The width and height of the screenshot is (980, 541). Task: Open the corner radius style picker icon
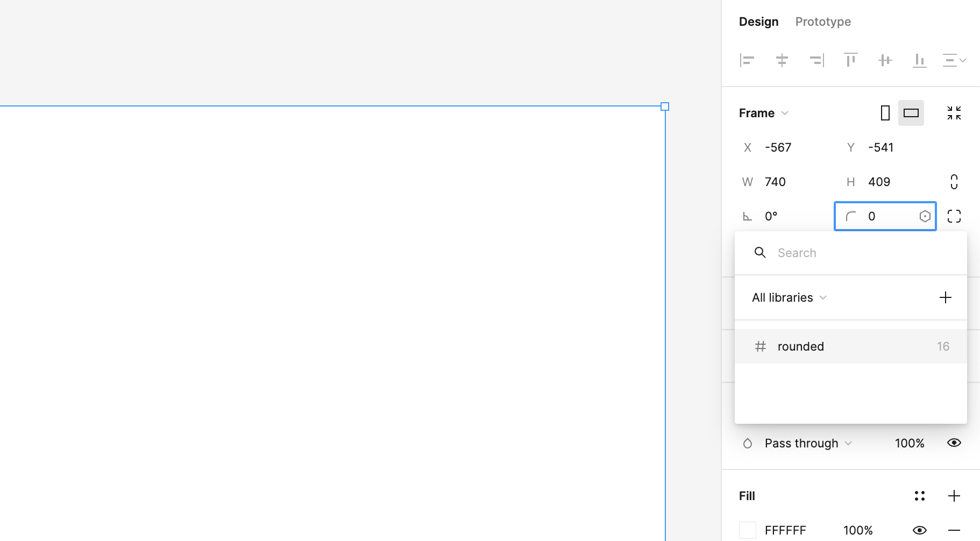click(x=925, y=216)
